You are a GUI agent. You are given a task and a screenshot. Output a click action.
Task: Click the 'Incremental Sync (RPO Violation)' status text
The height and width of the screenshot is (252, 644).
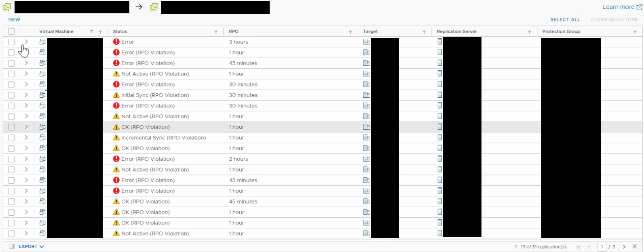(163, 138)
